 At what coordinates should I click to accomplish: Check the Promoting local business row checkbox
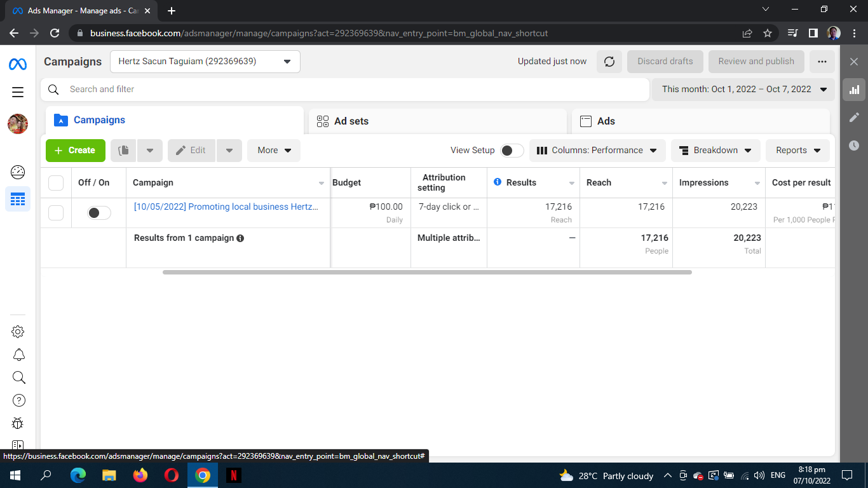[56, 213]
